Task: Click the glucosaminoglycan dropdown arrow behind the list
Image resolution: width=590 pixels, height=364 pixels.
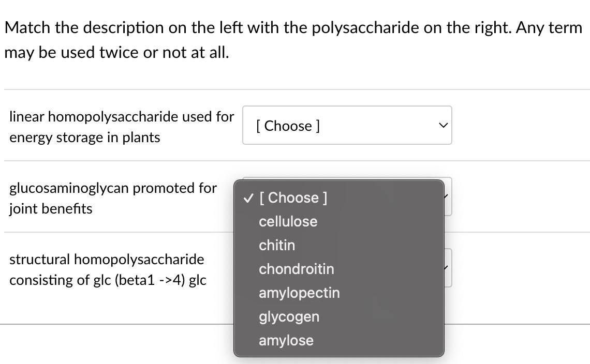Action: tap(448, 196)
